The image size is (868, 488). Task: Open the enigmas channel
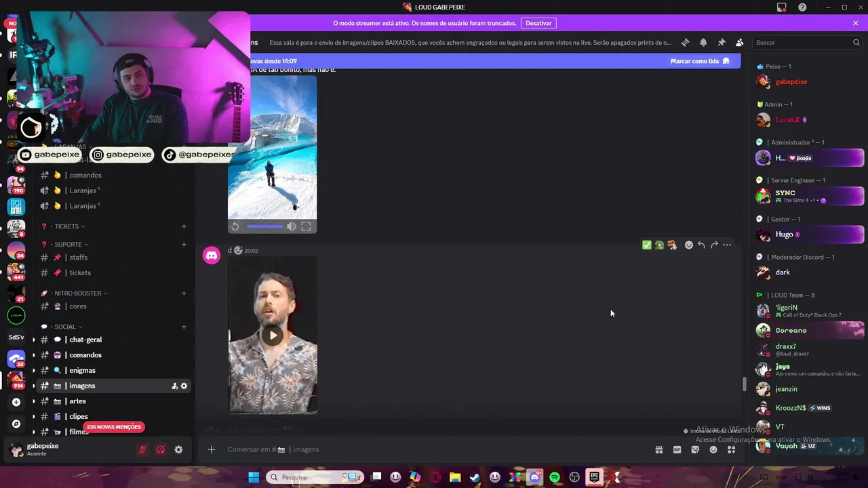[x=113, y=371]
